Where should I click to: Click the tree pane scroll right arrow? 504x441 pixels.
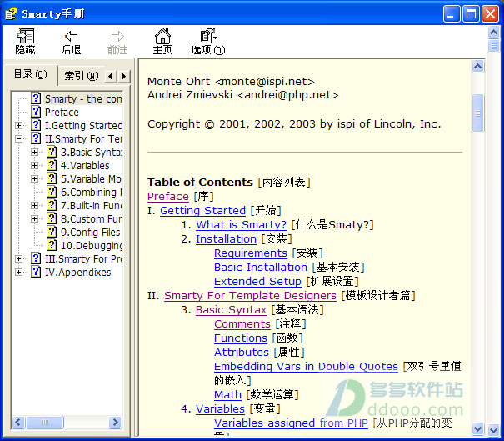point(115,422)
